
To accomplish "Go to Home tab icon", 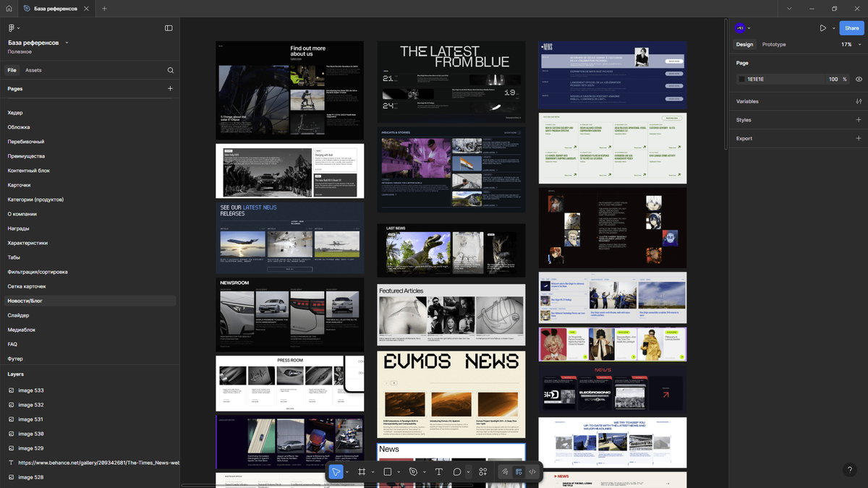I will point(8,9).
